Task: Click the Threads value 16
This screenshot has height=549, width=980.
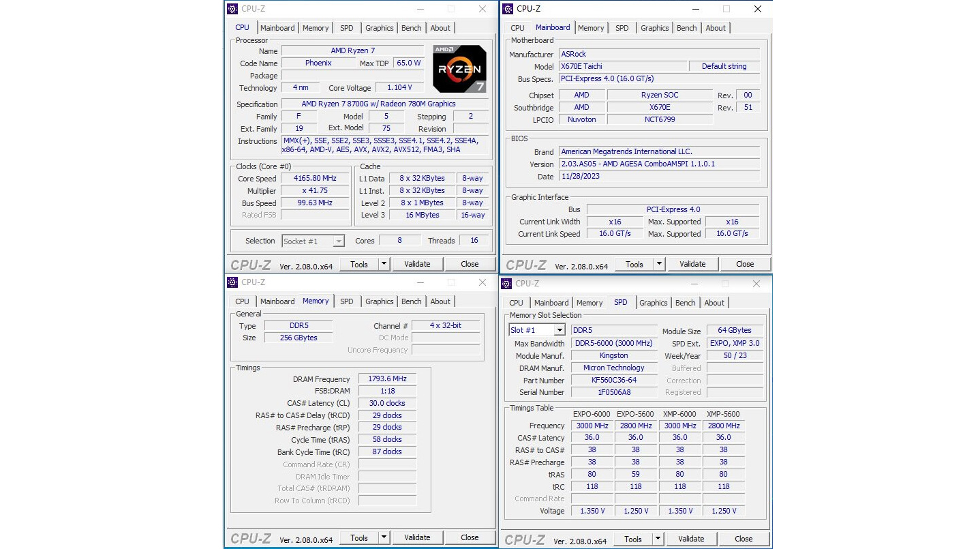Action: tap(474, 240)
